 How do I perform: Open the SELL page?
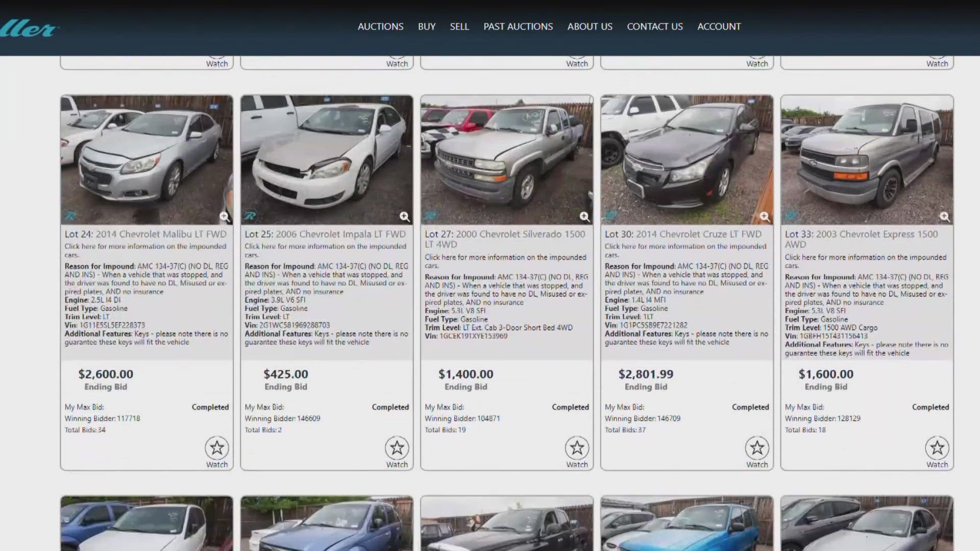point(459,26)
